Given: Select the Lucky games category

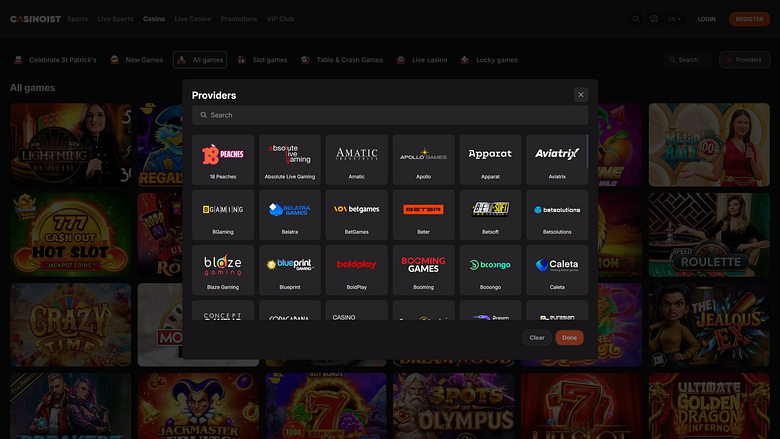Looking at the screenshot, I should coord(489,60).
